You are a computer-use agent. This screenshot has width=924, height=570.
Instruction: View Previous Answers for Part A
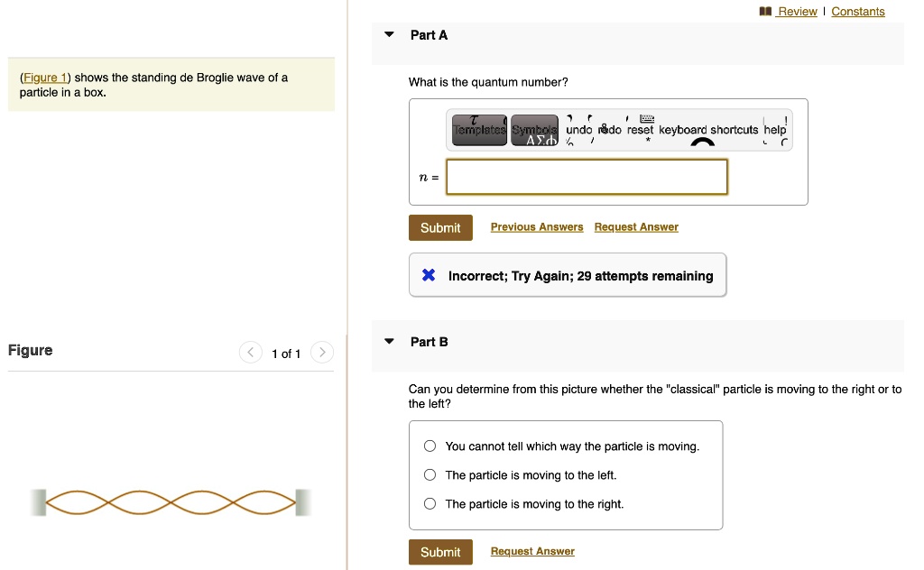point(537,226)
